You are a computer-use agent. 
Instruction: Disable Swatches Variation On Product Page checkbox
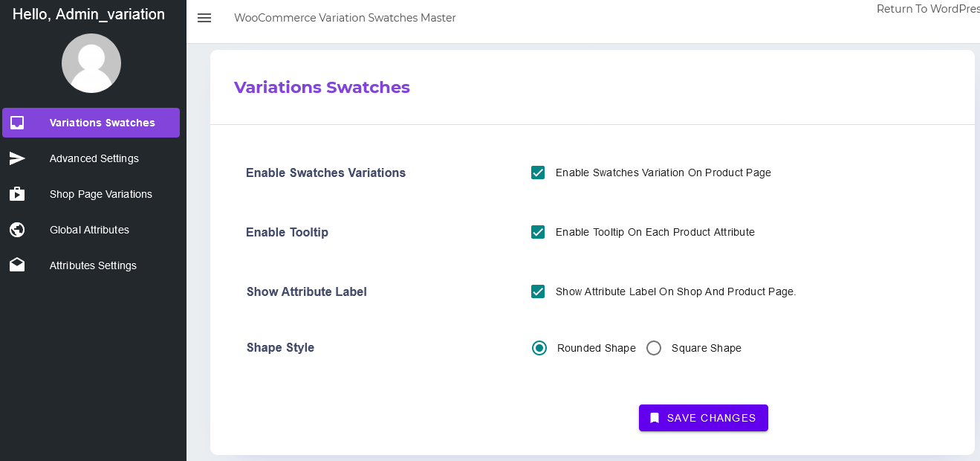(x=538, y=173)
